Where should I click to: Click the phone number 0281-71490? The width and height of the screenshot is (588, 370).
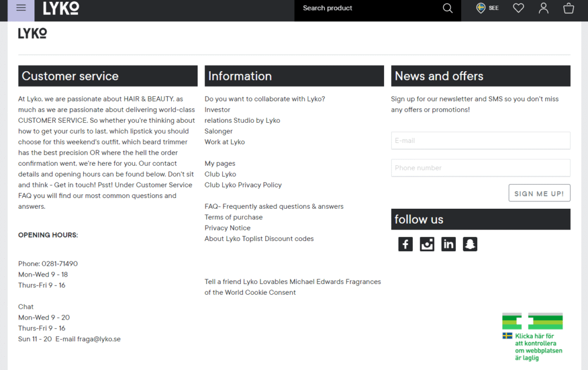coord(60,264)
